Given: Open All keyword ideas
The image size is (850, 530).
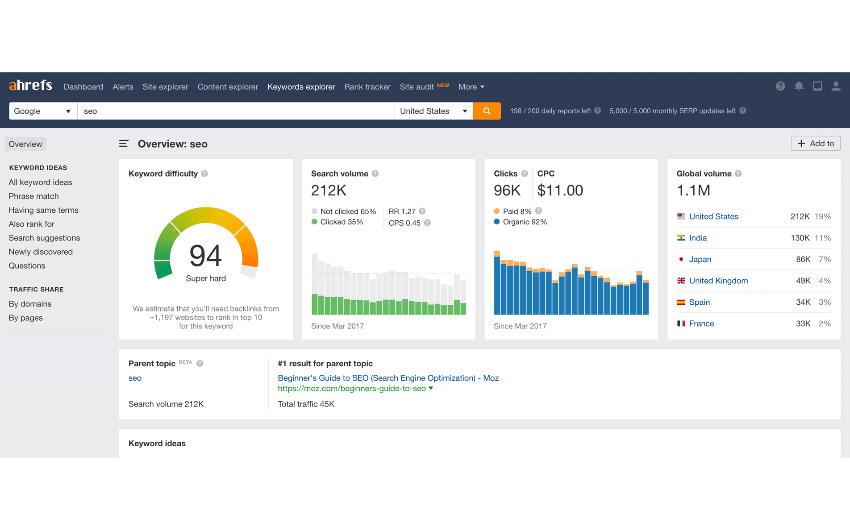Looking at the screenshot, I should point(40,183).
